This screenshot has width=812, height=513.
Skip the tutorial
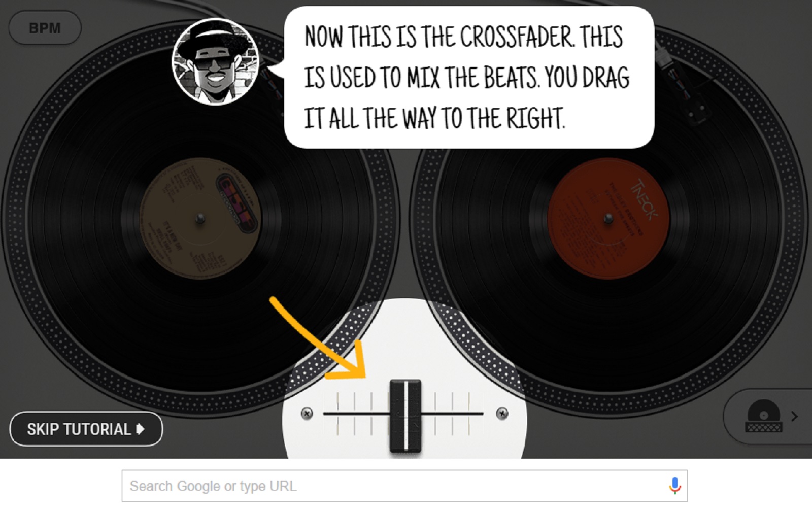pyautogui.click(x=86, y=429)
